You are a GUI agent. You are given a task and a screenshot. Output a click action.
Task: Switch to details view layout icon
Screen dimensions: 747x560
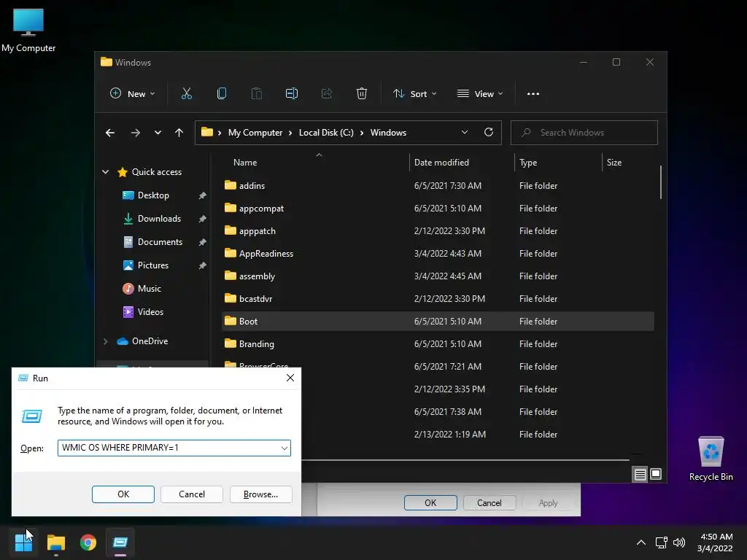(640, 474)
